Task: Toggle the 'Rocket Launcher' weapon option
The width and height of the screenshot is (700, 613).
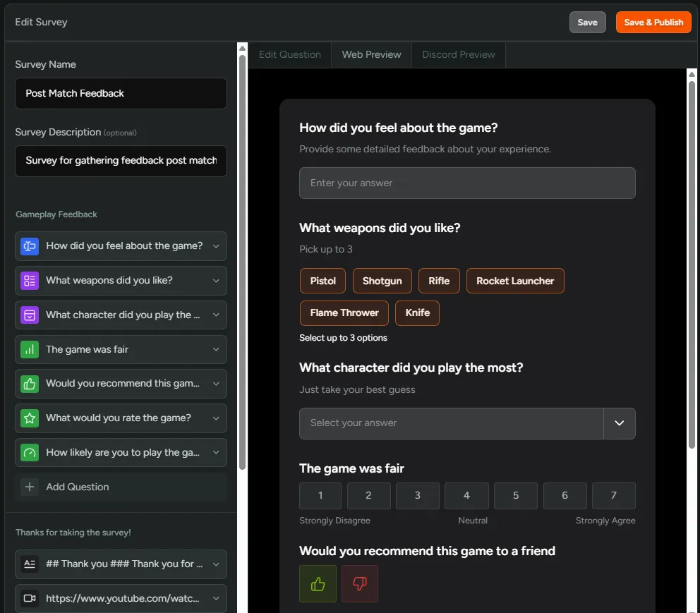Action: click(x=515, y=280)
